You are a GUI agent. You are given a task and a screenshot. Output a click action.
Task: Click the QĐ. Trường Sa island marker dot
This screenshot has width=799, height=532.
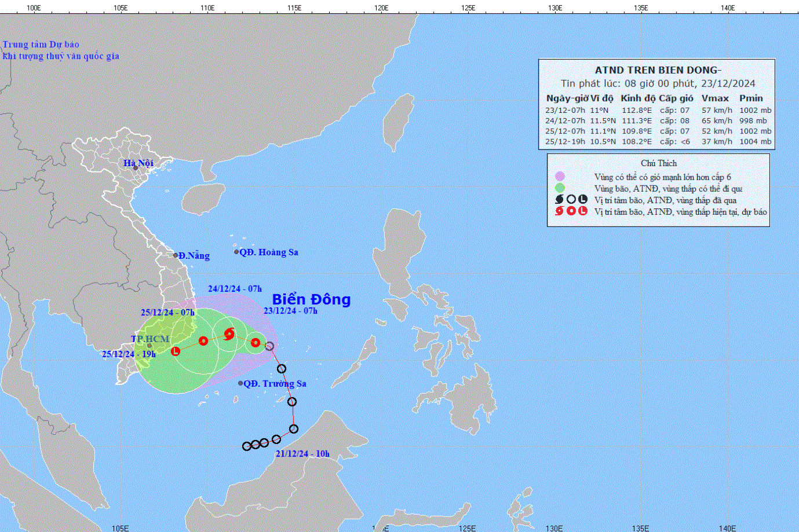240,383
